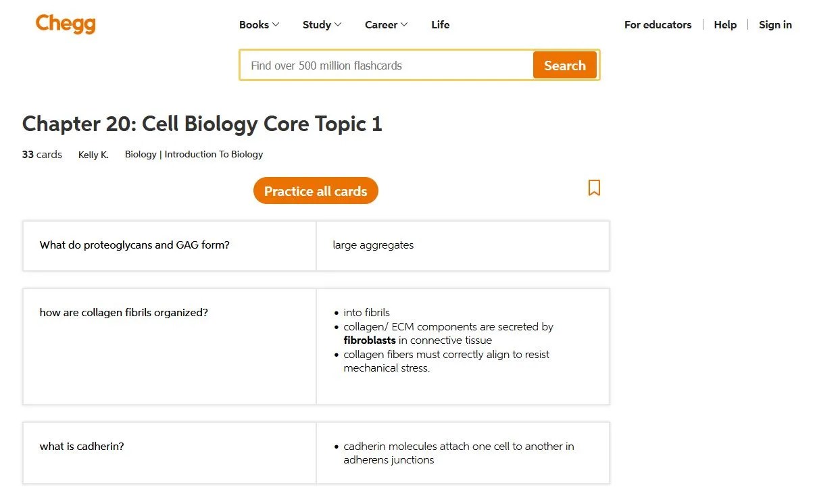This screenshot has width=817, height=504.
Task: Select the Life menu item
Action: click(x=440, y=24)
